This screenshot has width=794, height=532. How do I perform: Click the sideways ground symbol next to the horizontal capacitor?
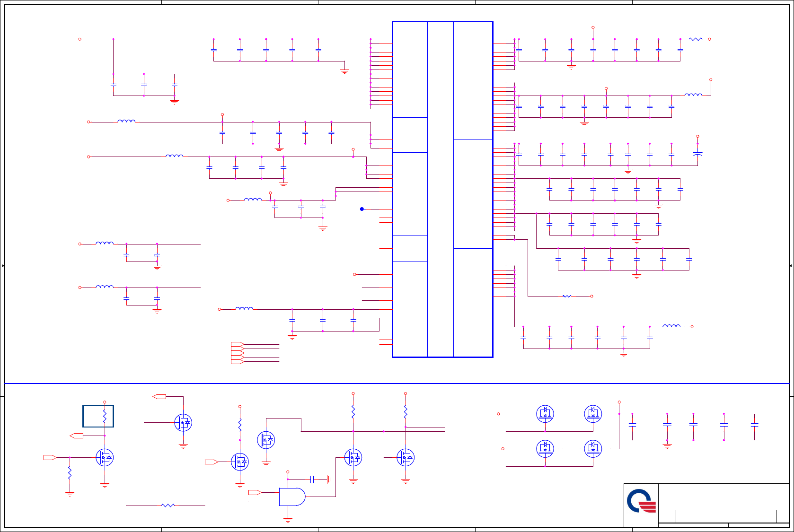328,480
